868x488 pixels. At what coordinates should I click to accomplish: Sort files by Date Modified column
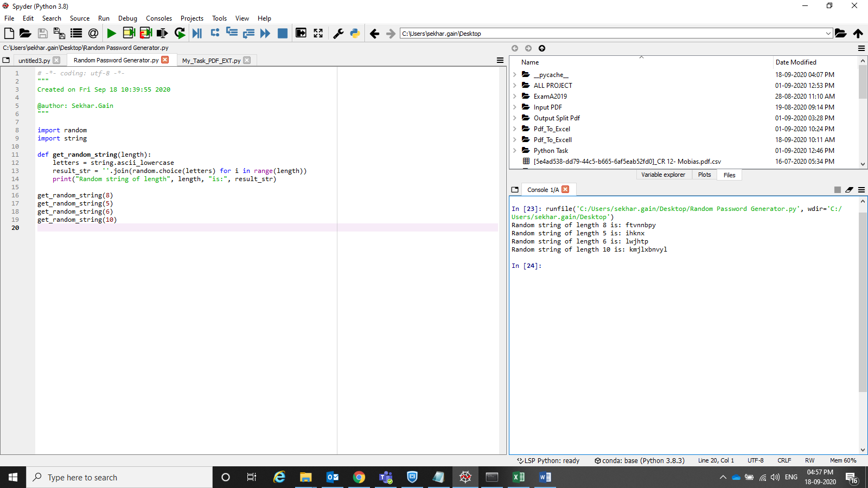(795, 62)
